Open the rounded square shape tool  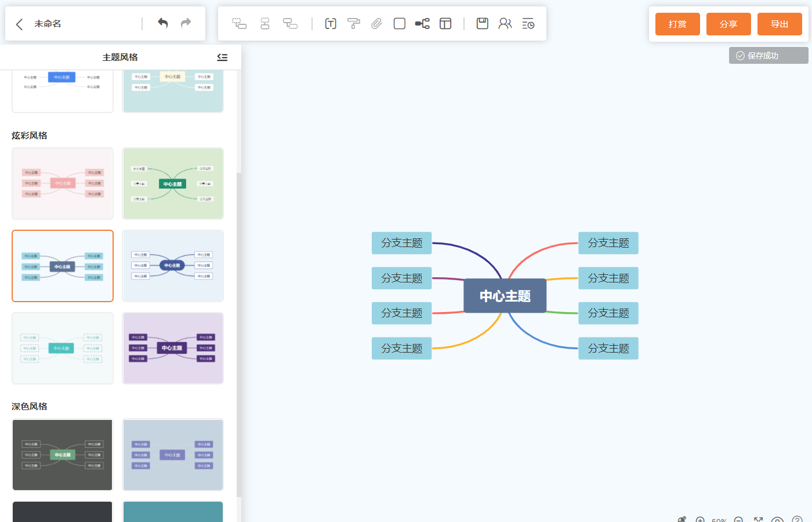pos(400,23)
